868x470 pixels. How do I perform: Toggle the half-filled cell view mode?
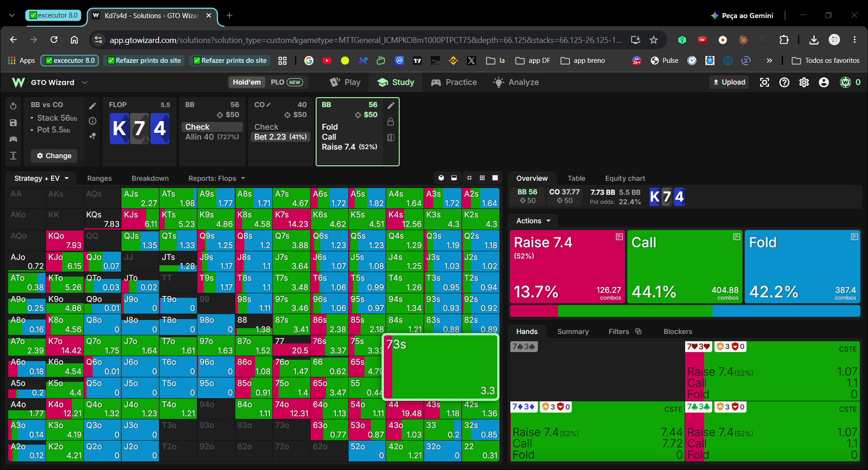[x=454, y=178]
